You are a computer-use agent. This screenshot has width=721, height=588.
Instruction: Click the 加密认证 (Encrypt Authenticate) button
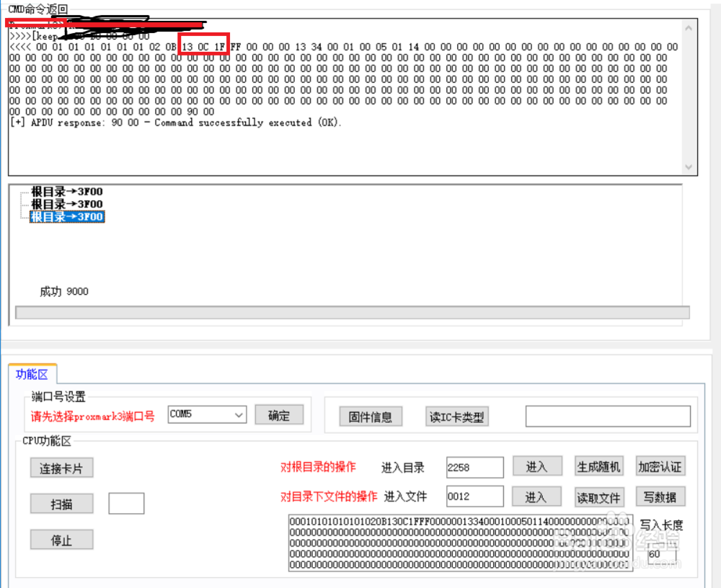coord(660,466)
